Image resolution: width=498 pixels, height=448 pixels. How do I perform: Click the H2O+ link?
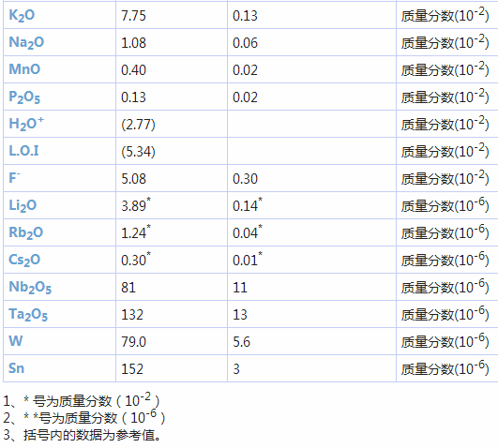[26, 124]
